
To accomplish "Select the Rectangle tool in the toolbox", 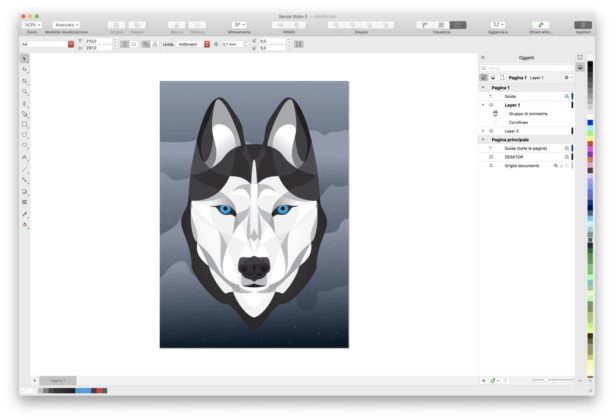I will (x=25, y=124).
